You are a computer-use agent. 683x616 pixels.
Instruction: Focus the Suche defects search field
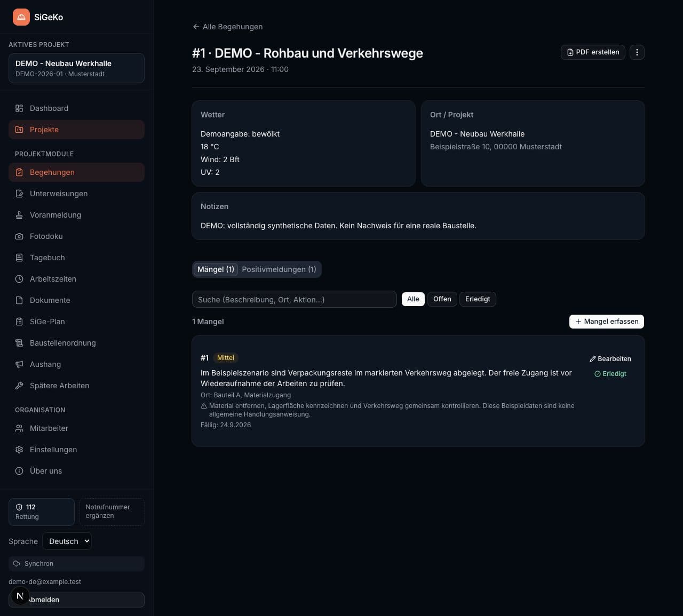pyautogui.click(x=294, y=299)
